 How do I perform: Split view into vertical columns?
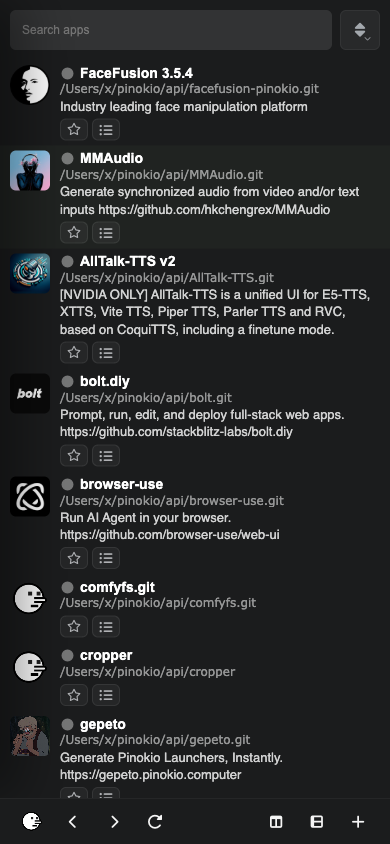[276, 821]
